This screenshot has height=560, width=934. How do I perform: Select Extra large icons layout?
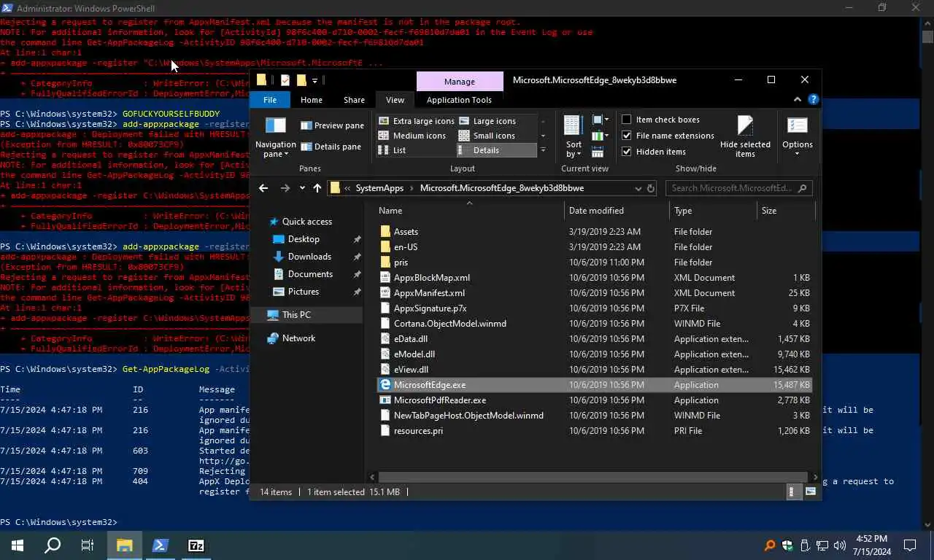[x=416, y=121]
